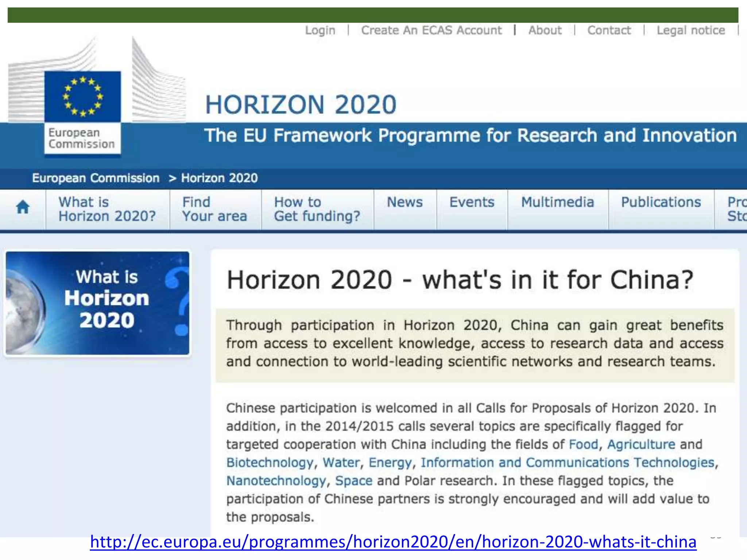Follow Information and Communications Technologies link
This screenshot has width=747, height=560.
coord(567,463)
